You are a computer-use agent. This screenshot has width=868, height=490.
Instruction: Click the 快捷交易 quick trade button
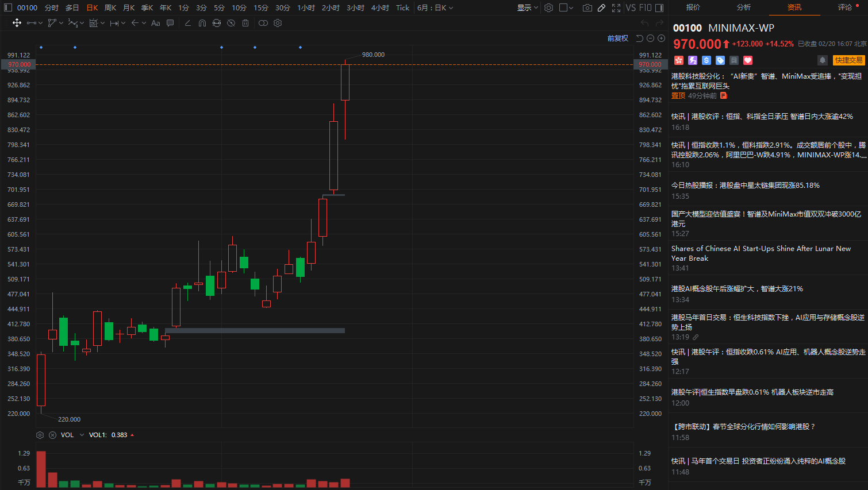tap(848, 60)
